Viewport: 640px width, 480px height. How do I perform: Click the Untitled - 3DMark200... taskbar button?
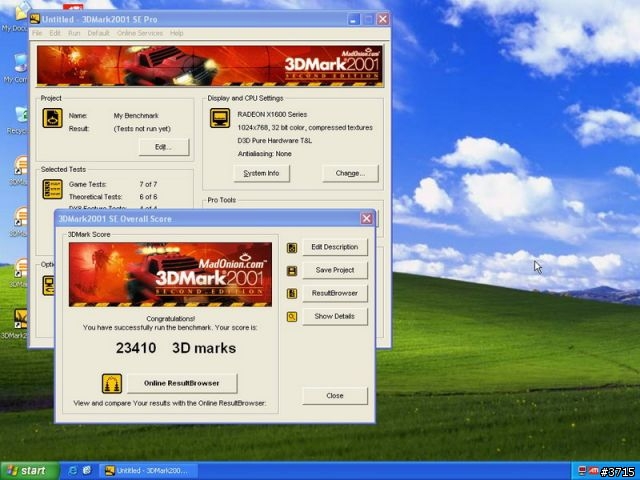[149, 471]
